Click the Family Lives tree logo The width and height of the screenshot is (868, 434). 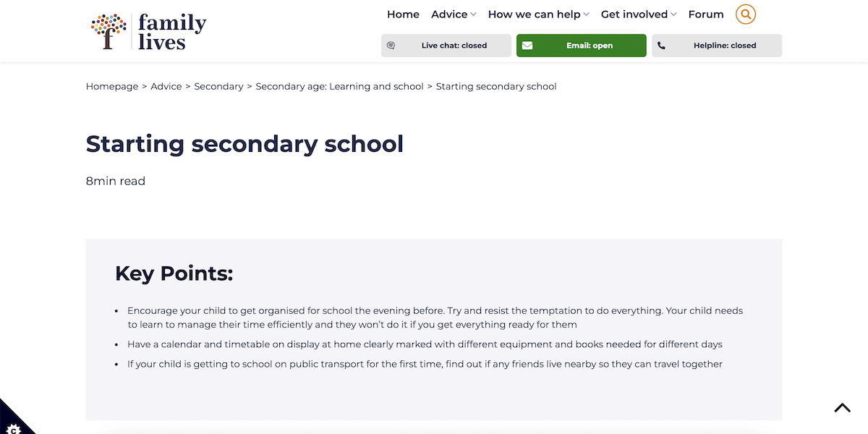(x=107, y=30)
